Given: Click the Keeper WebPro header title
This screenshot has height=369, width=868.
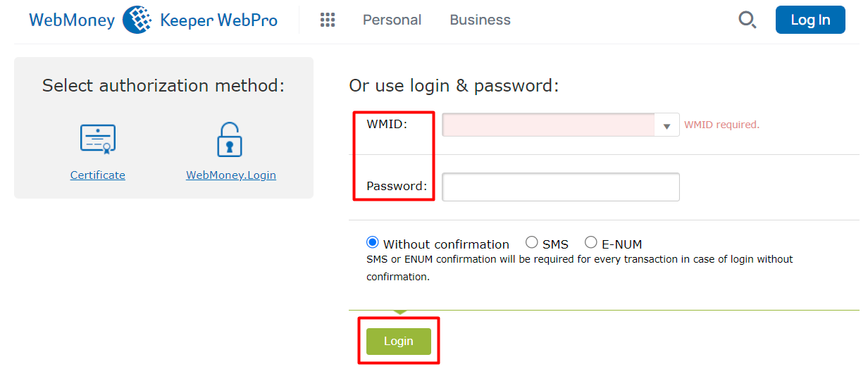Looking at the screenshot, I should tap(219, 20).
